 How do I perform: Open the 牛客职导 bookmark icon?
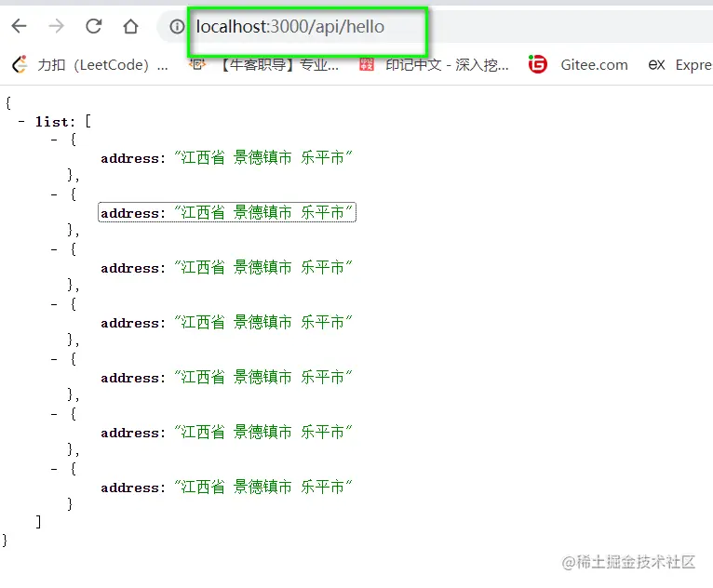197,64
